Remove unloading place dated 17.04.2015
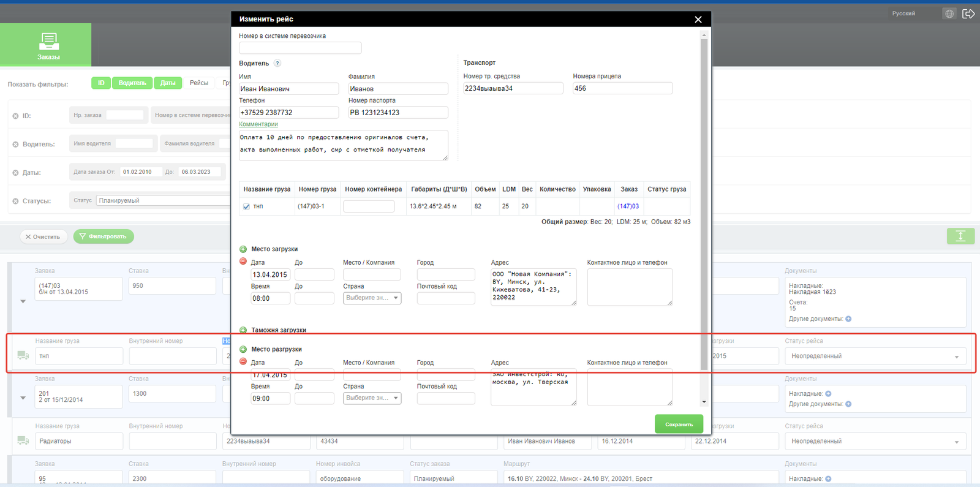Viewport: 980px width, 487px height. click(x=243, y=361)
